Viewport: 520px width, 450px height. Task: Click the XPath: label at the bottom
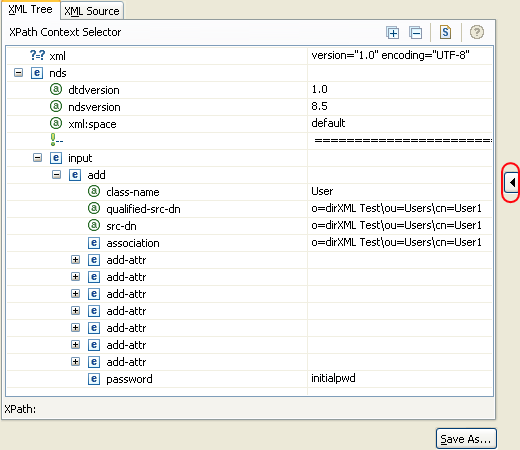20,409
